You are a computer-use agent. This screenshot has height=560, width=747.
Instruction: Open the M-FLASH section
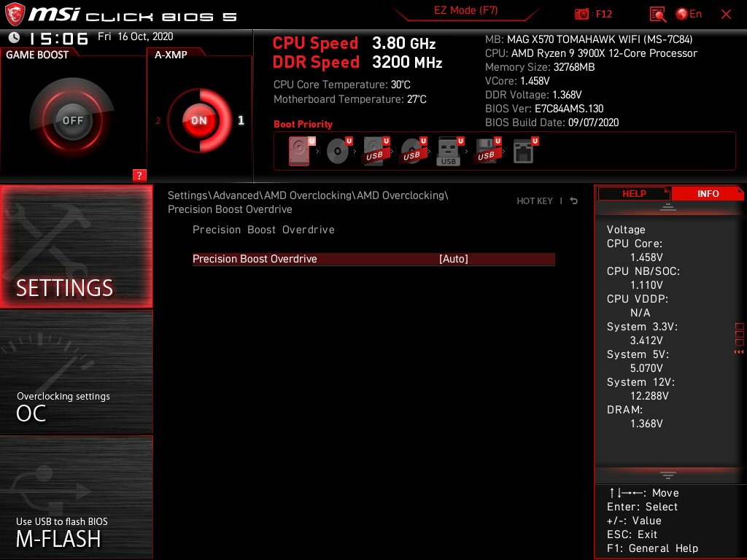76,497
